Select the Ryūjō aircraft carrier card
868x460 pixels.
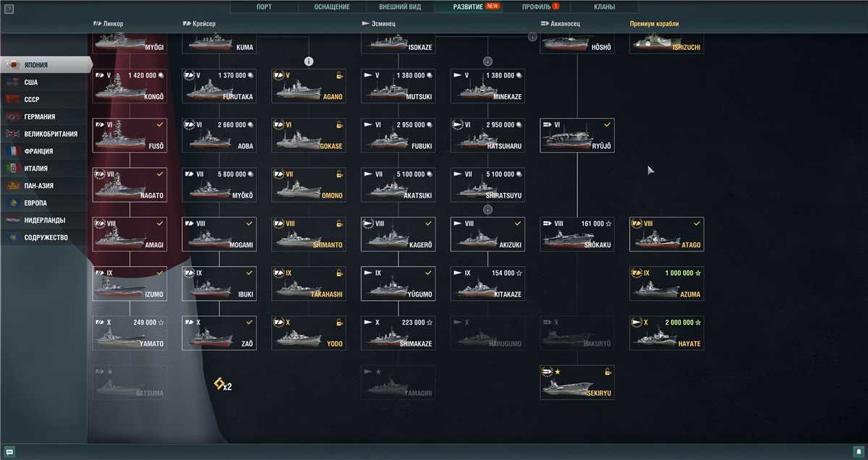(x=577, y=135)
